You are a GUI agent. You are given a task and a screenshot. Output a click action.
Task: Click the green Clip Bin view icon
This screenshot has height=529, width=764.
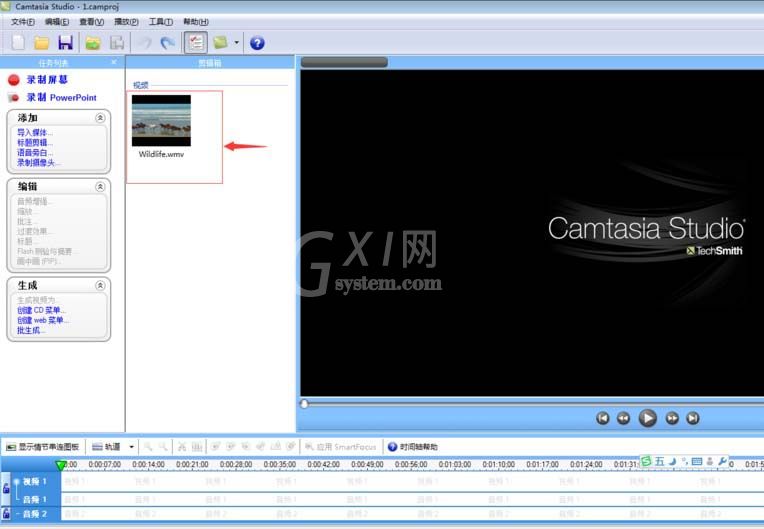pos(220,43)
